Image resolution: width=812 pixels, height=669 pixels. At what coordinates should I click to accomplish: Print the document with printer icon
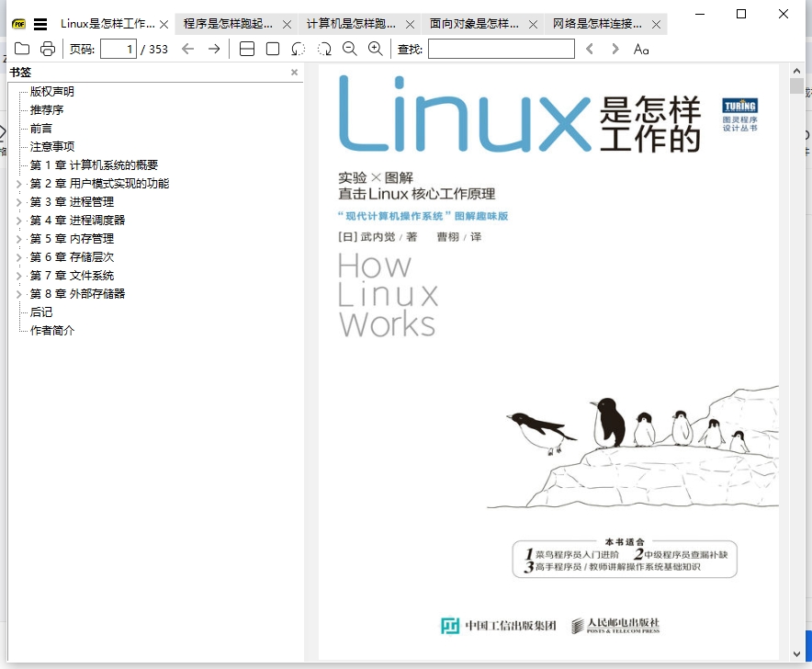(48, 49)
